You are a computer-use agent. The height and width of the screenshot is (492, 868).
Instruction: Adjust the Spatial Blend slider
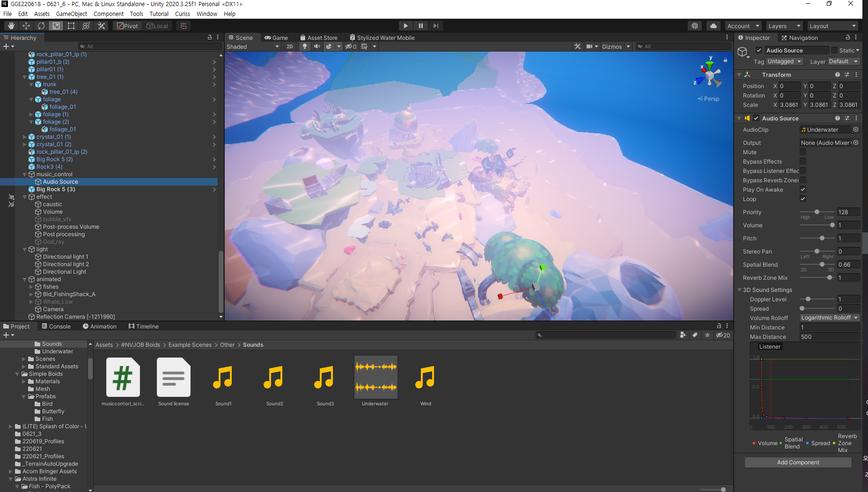point(817,264)
